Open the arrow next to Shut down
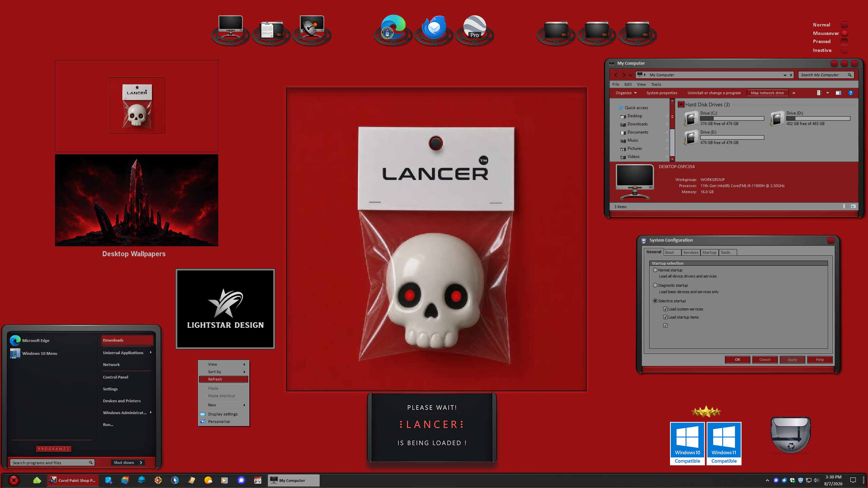The width and height of the screenshot is (868, 488). 141,463
